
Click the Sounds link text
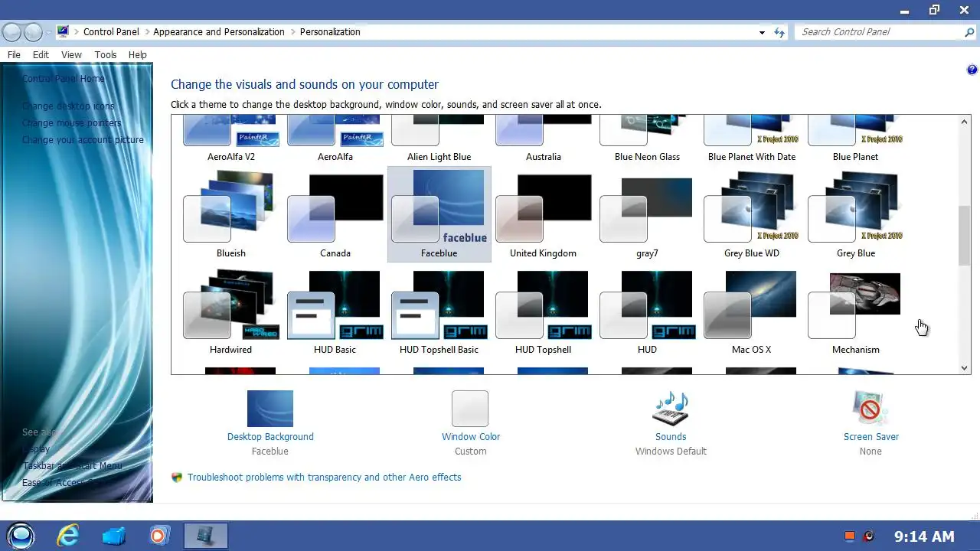(671, 436)
